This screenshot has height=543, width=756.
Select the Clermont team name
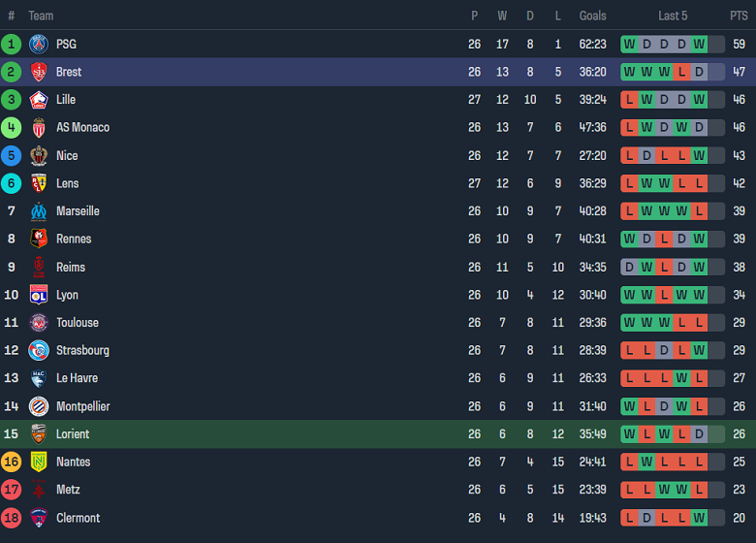coord(78,518)
